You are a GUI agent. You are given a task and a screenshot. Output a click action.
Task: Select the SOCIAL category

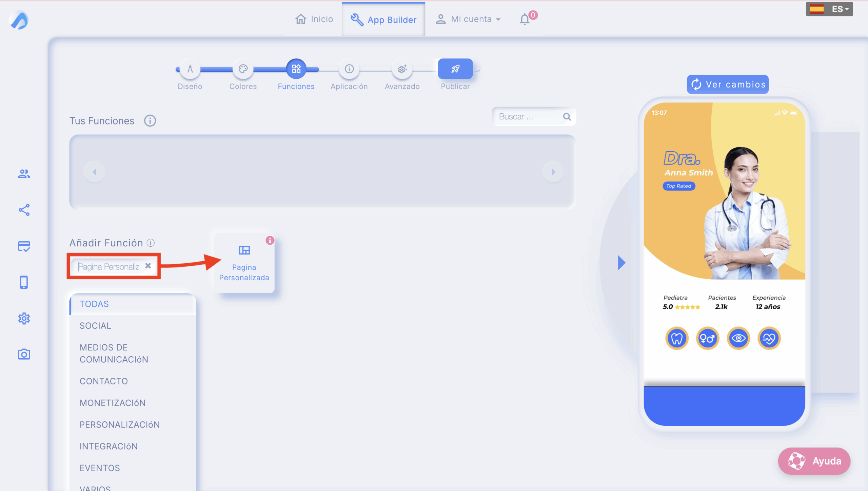pyautogui.click(x=95, y=326)
